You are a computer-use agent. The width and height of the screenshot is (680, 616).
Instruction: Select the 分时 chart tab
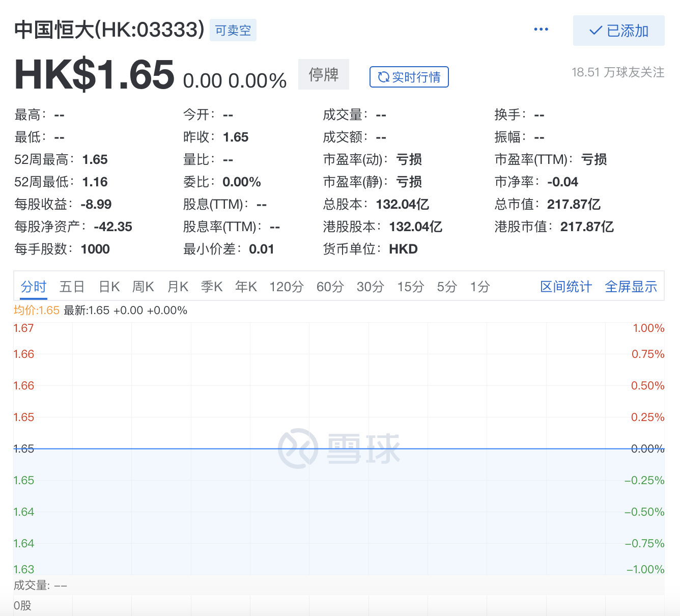(x=34, y=287)
